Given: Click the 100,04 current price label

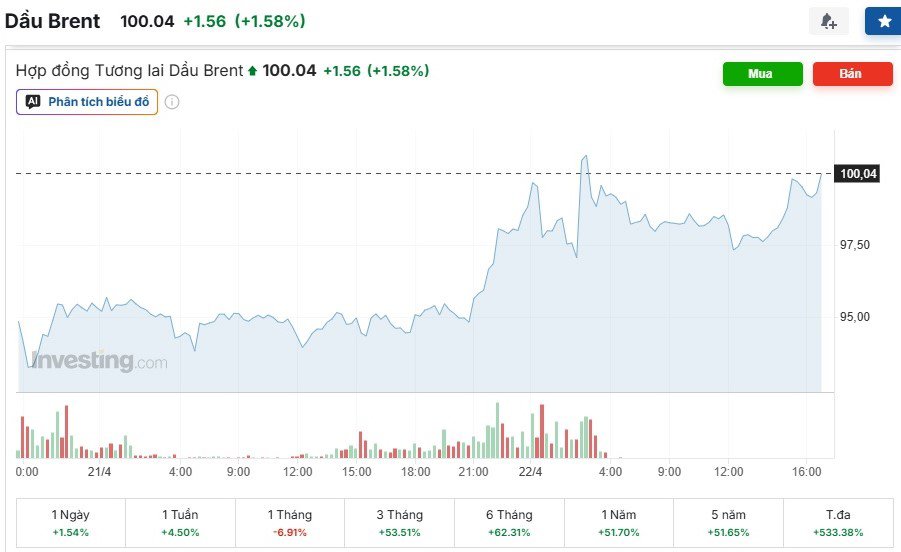Looking at the screenshot, I should [x=858, y=174].
